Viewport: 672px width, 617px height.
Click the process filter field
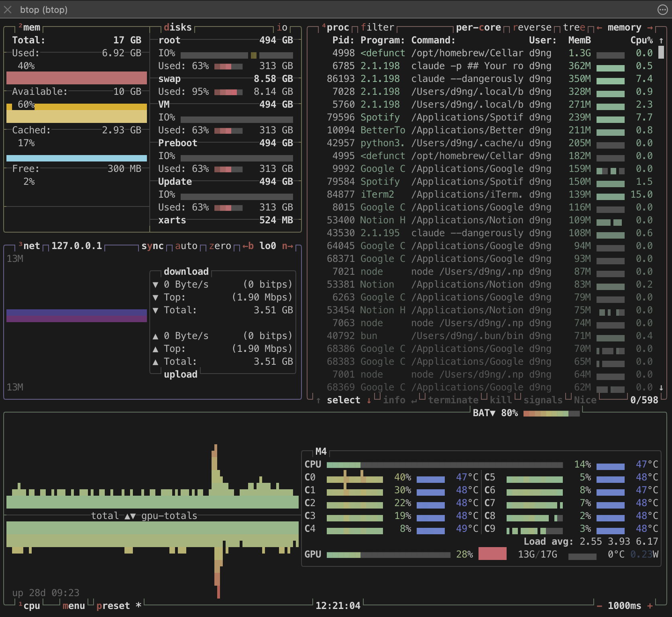click(377, 27)
